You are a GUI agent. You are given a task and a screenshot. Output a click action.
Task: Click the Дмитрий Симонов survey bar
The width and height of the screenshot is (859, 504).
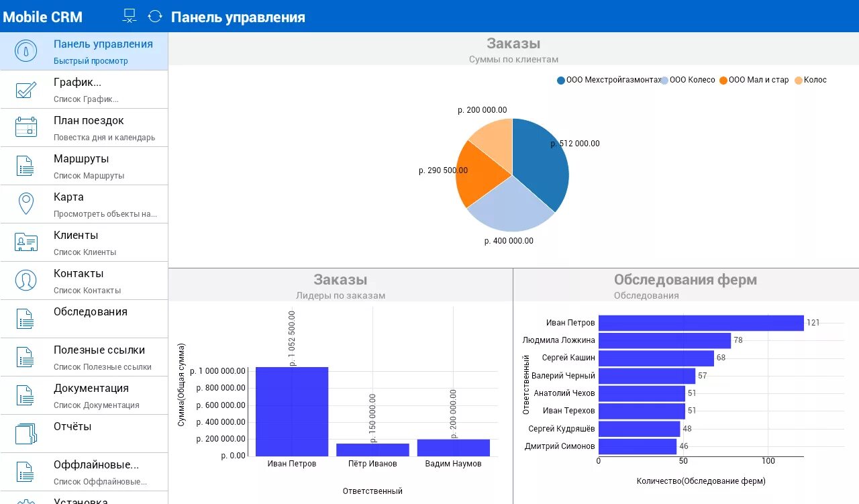pyautogui.click(x=638, y=446)
